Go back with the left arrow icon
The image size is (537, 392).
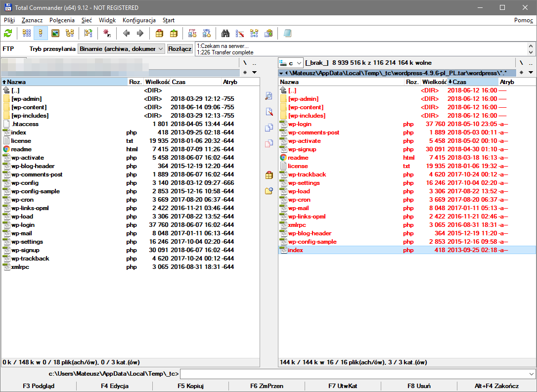pos(126,33)
